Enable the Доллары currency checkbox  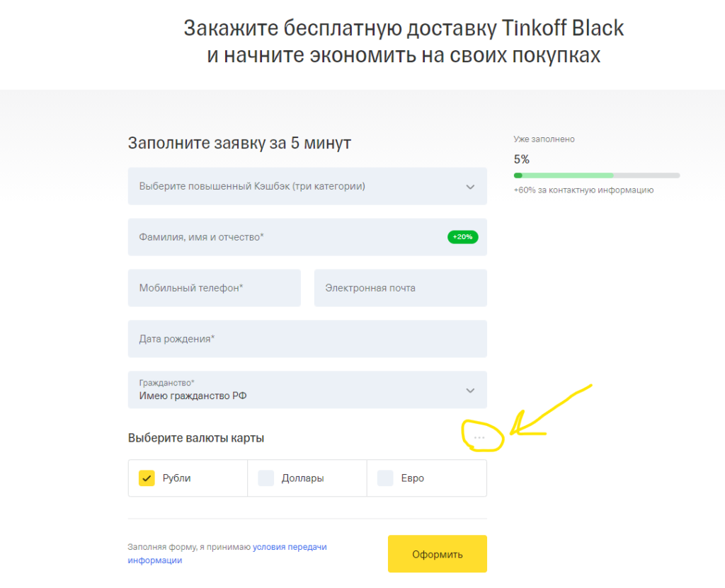[266, 478]
